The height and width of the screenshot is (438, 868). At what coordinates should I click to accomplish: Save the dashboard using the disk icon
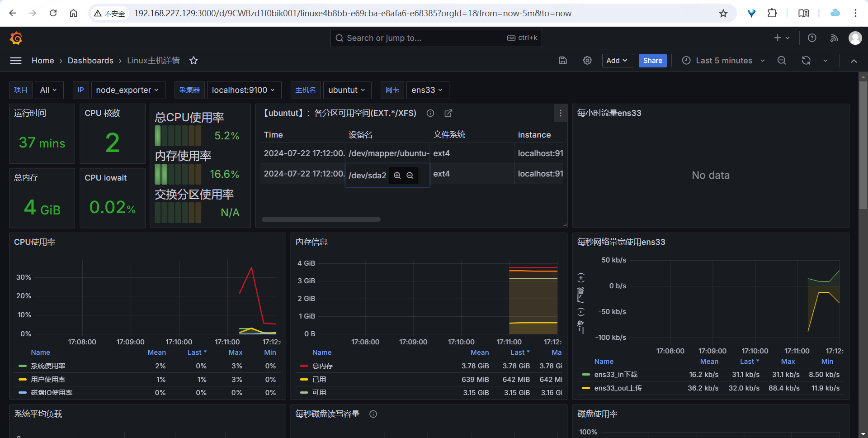[563, 61]
